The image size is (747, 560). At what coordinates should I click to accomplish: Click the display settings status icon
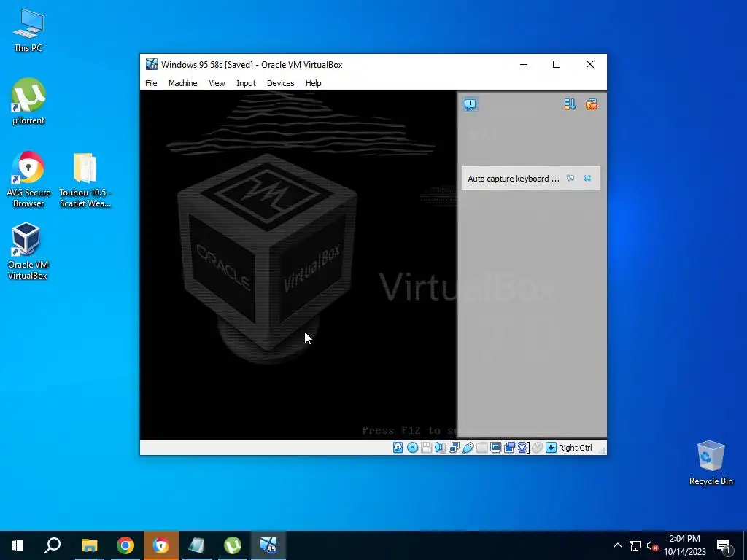[495, 448]
